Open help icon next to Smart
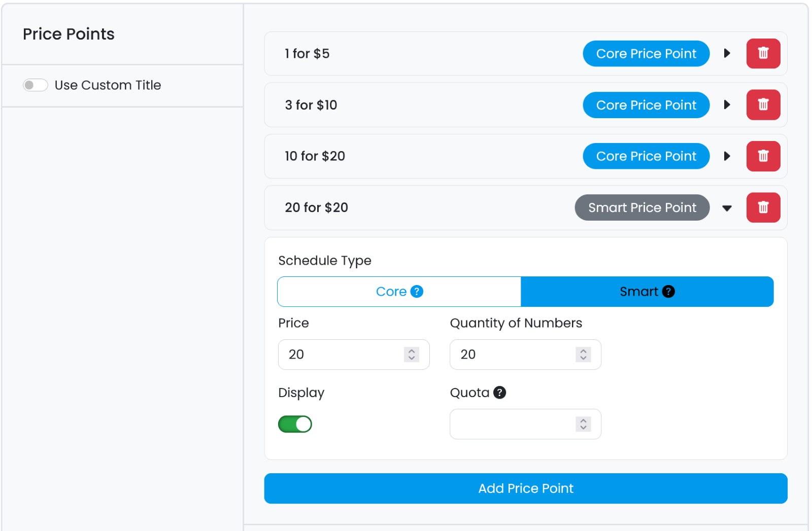 pyautogui.click(x=668, y=292)
